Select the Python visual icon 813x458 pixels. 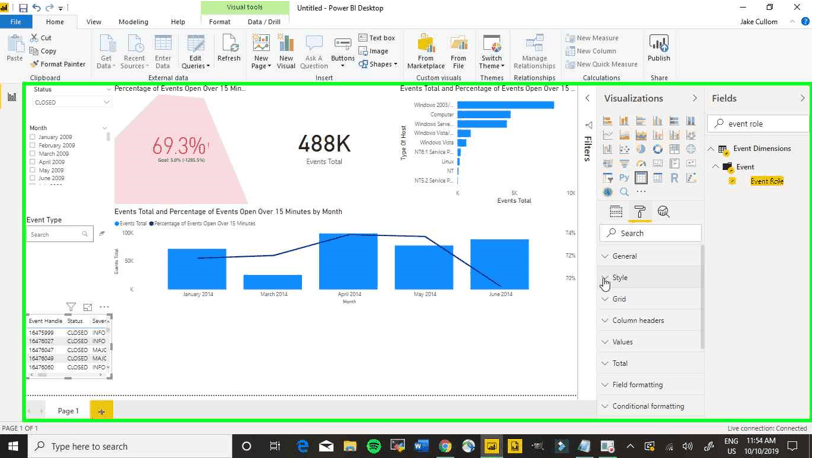[624, 178]
